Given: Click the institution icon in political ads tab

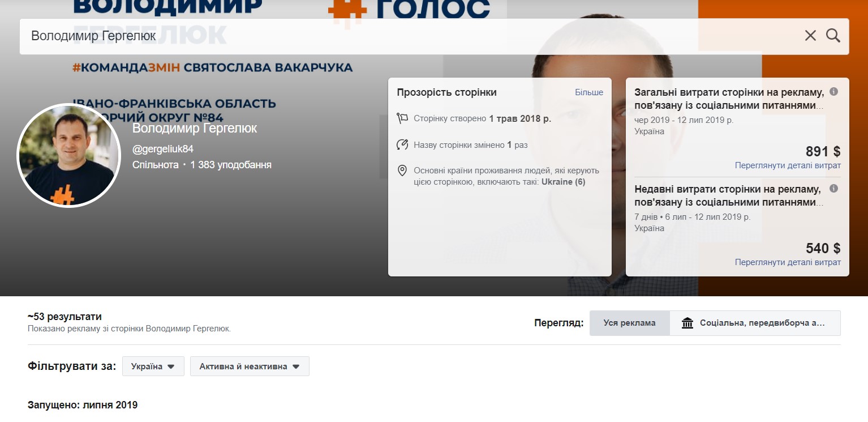Looking at the screenshot, I should tap(687, 323).
